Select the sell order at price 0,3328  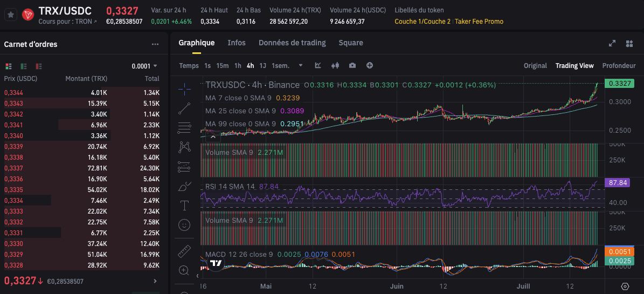[82, 265]
